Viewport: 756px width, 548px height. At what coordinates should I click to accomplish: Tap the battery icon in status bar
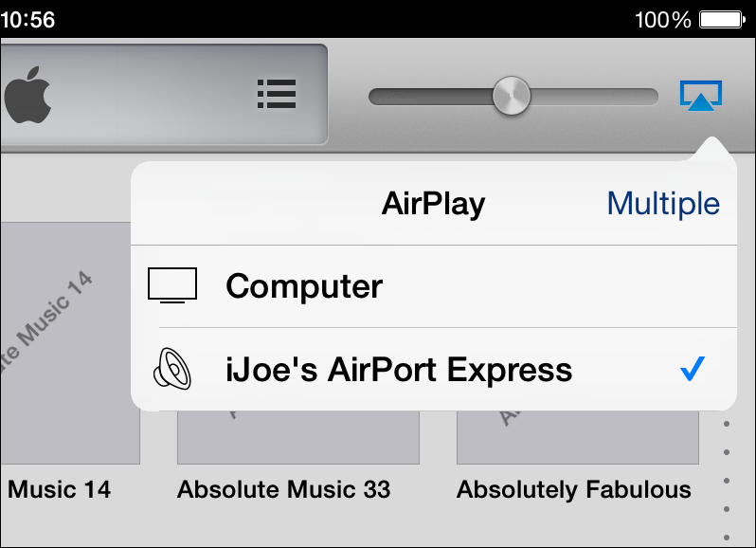(722, 20)
